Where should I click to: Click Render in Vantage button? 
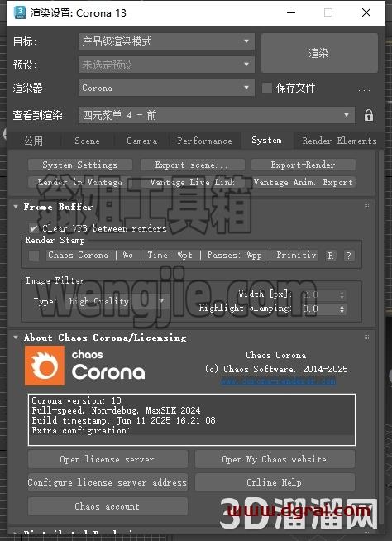click(x=80, y=182)
